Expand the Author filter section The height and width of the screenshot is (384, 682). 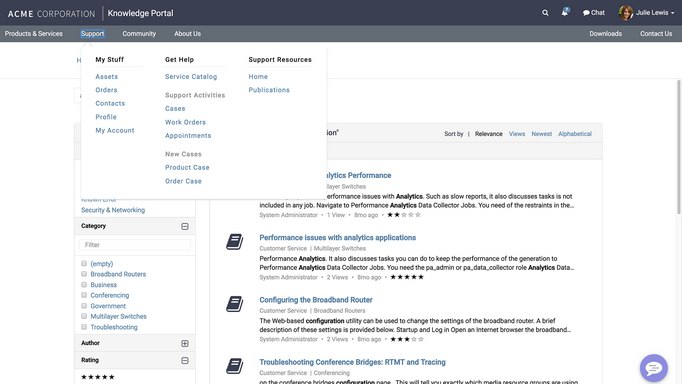(x=185, y=344)
